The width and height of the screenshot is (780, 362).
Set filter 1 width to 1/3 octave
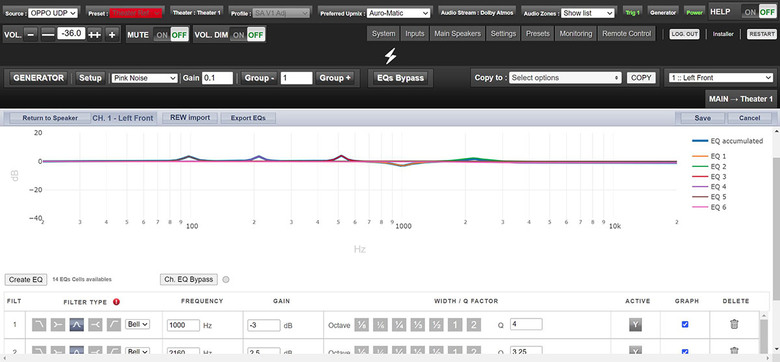coord(418,325)
